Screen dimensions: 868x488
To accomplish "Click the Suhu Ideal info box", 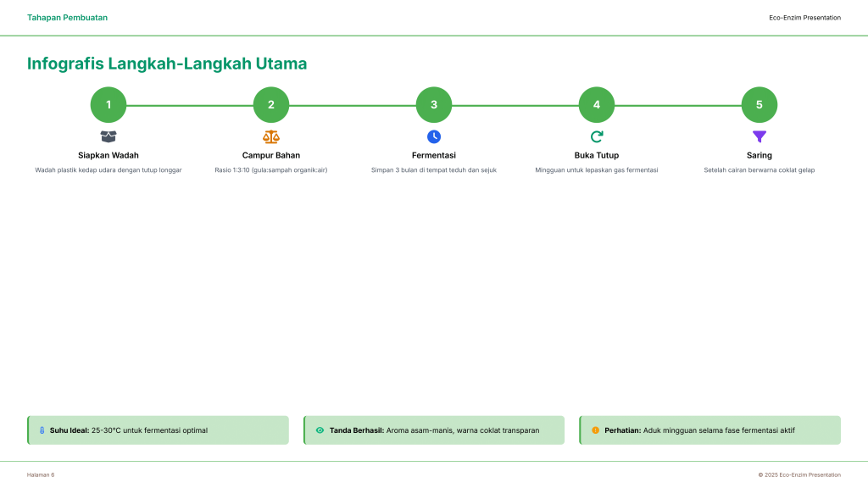I will (x=158, y=430).
